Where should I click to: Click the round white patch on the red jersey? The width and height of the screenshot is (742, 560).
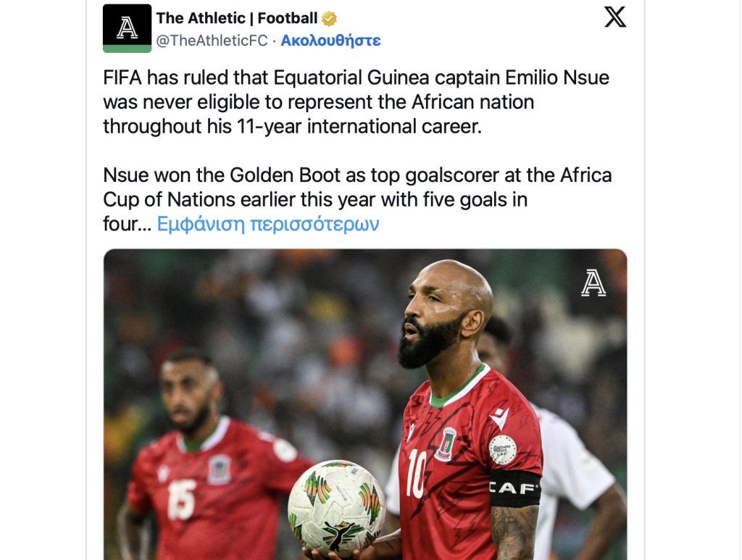point(502,449)
